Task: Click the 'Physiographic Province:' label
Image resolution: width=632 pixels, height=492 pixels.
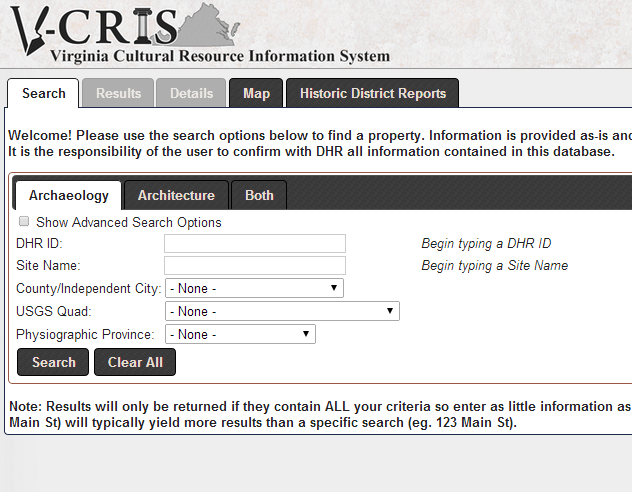Action: coord(85,334)
